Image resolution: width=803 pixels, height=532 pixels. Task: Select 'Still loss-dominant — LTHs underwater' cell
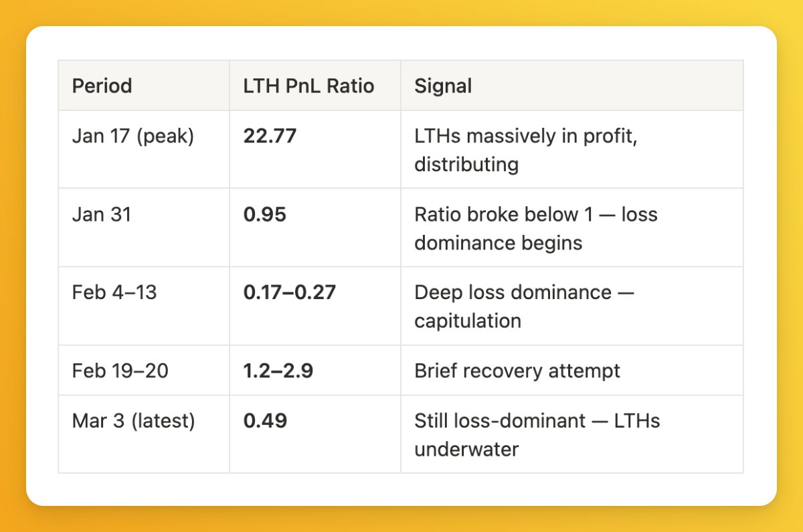pos(537,434)
